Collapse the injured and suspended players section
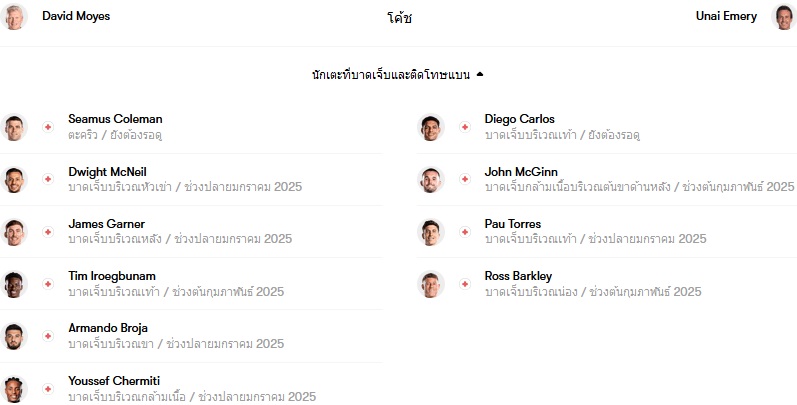This screenshot has width=797, height=405. [x=397, y=75]
